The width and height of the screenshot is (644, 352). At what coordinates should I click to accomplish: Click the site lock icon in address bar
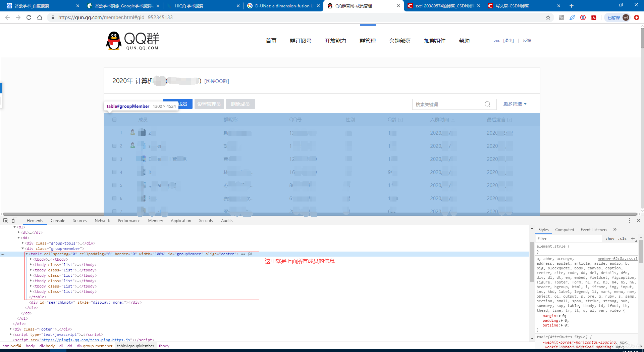pos(53,17)
